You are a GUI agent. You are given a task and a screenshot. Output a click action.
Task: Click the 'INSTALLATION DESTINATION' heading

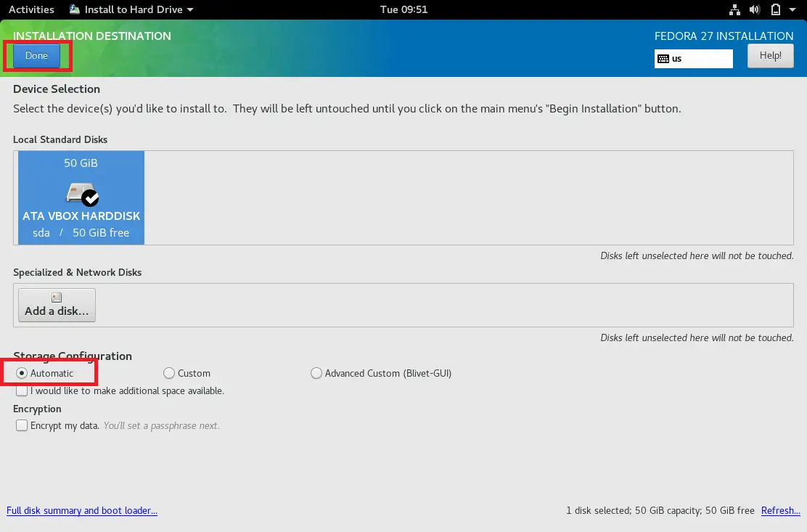coord(92,36)
